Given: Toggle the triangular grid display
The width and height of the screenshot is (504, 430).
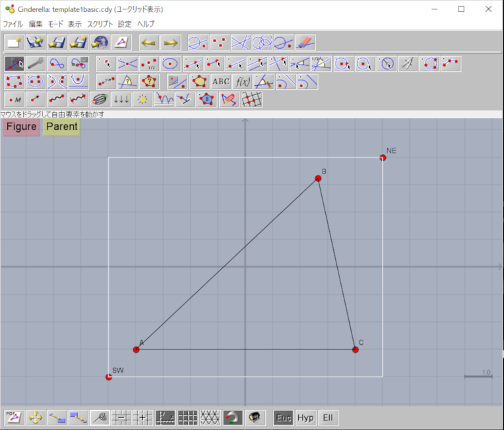Looking at the screenshot, I should pyautogui.click(x=210, y=417).
